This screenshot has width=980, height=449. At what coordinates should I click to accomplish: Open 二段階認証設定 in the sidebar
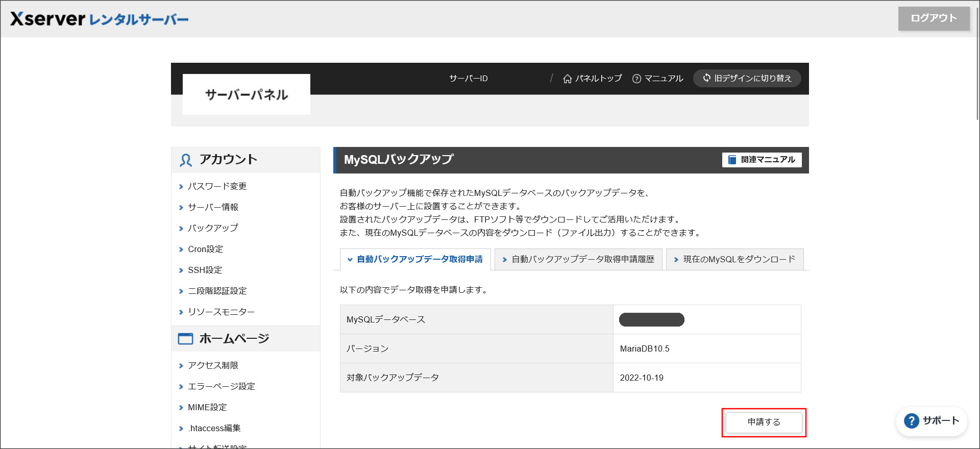click(217, 291)
